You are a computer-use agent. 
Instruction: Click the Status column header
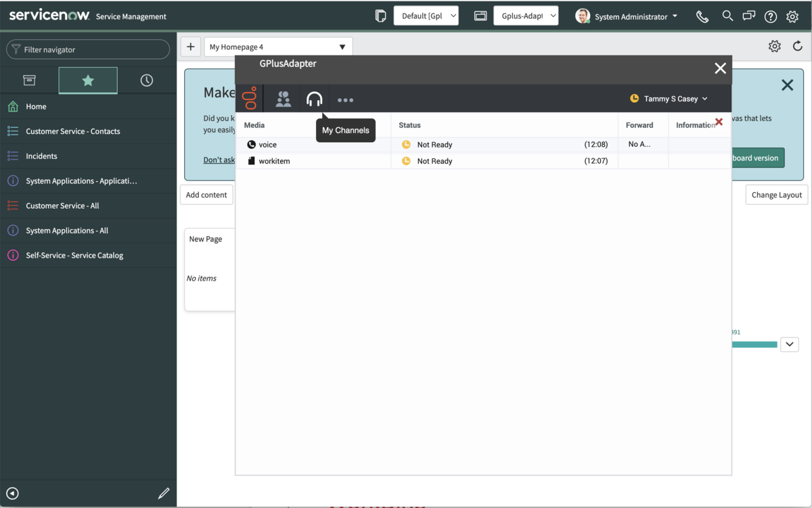point(409,125)
